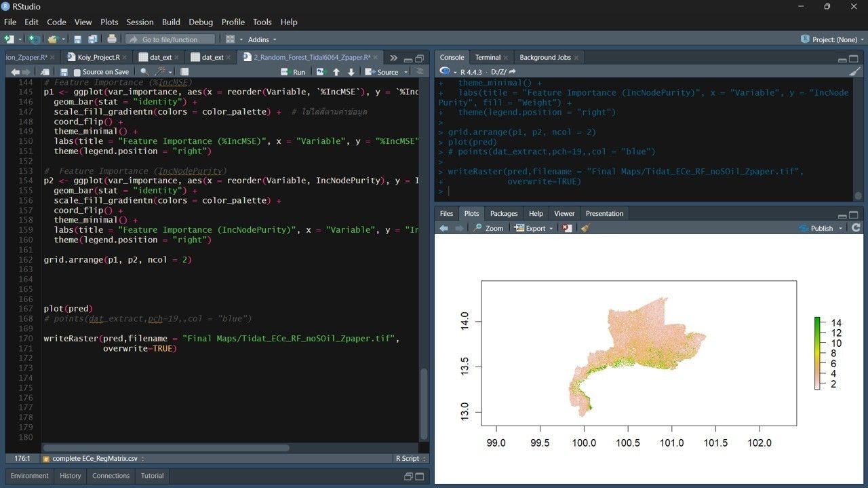This screenshot has height=488, width=868.
Task: Remove the current plot
Action: [x=567, y=228]
